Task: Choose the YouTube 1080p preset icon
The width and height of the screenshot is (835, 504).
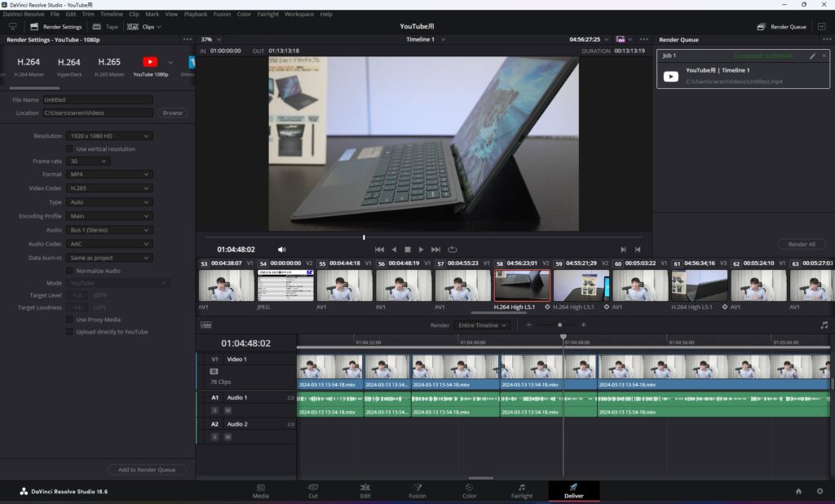Action: [150, 62]
